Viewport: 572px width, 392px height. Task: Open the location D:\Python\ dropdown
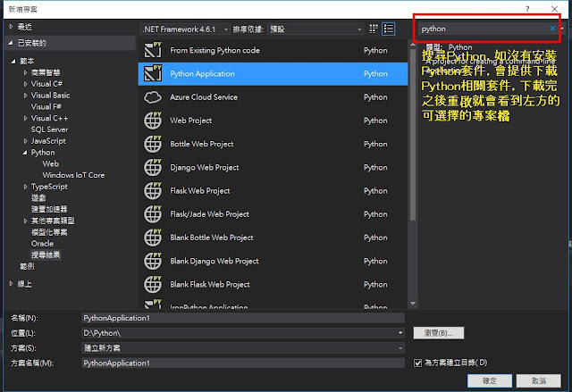400,333
